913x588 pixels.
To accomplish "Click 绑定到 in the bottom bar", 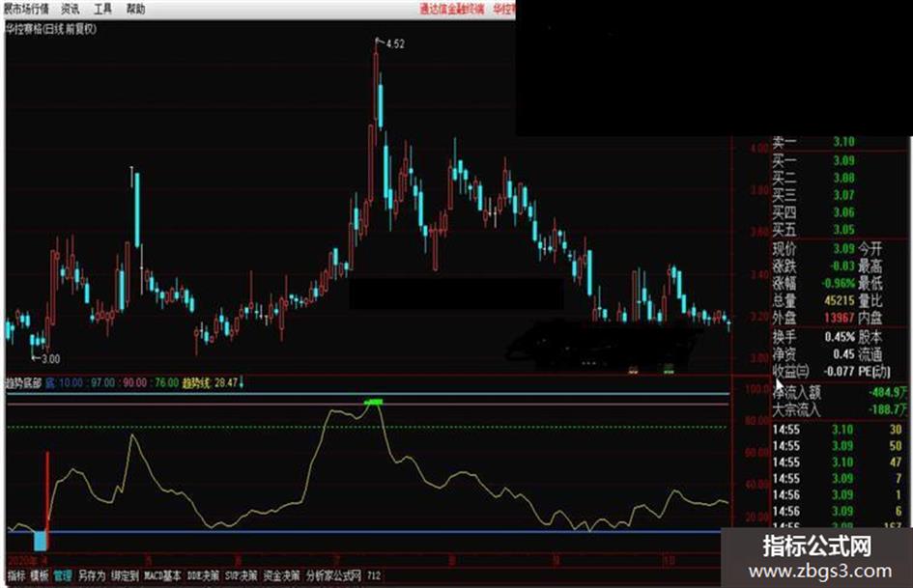I will 126,575.
